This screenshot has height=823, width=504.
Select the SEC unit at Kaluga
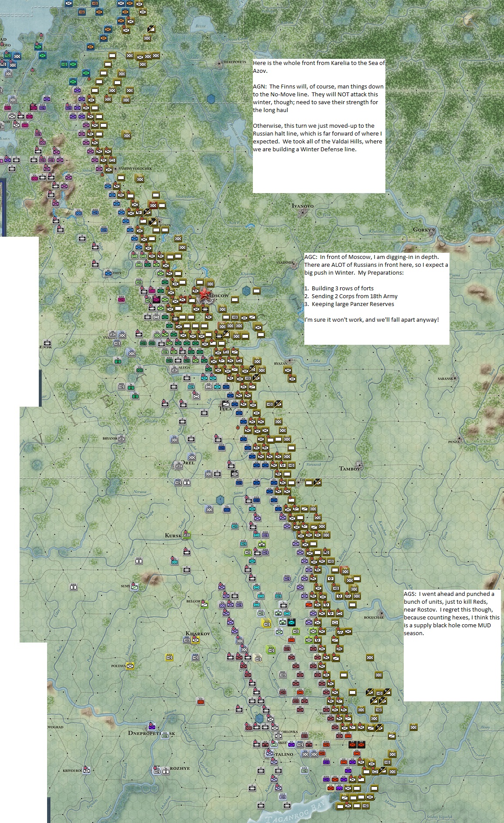tap(174, 369)
